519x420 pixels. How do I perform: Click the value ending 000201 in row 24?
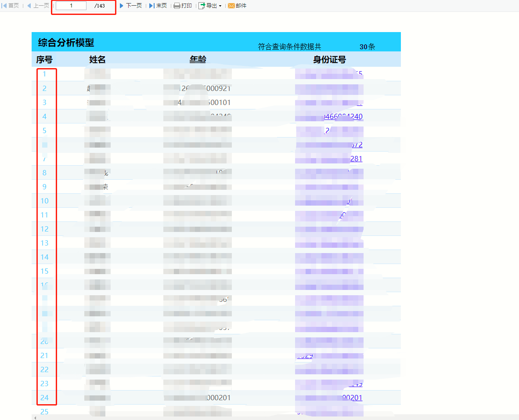click(219, 398)
